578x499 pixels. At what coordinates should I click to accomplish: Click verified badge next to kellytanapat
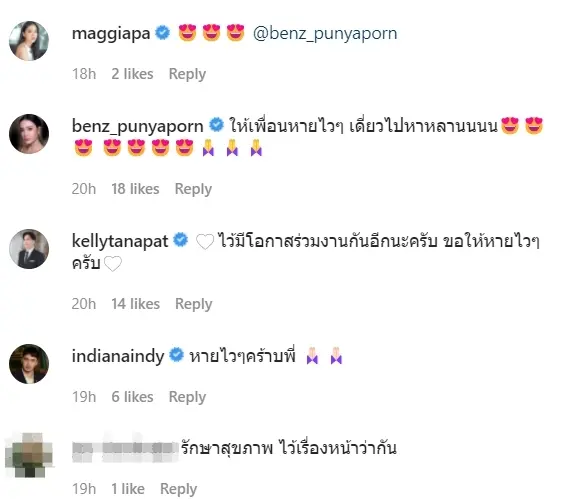pyautogui.click(x=181, y=240)
